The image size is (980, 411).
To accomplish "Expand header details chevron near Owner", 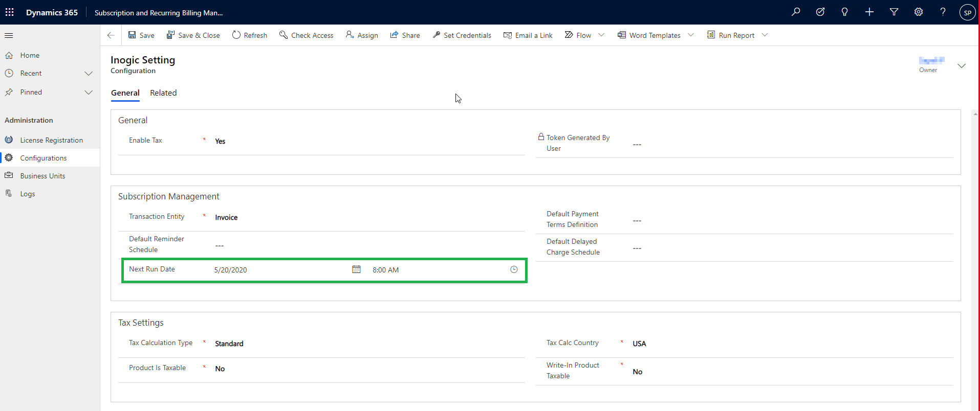I will click(962, 66).
